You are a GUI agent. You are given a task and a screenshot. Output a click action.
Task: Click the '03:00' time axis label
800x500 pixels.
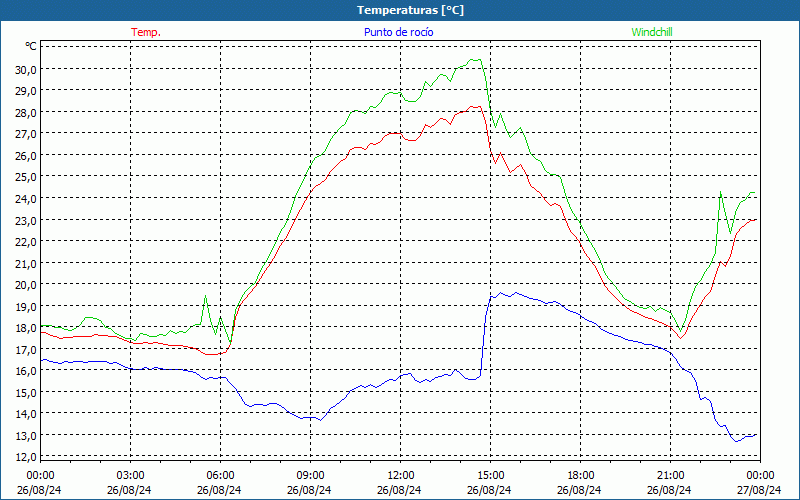pos(130,476)
